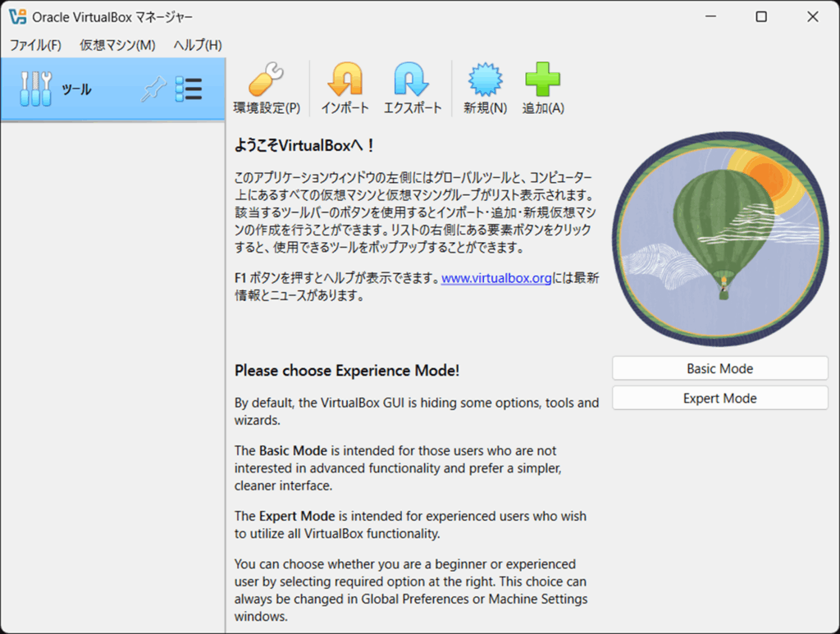This screenshot has width=840, height=634.
Task: Open the 環境設定(P) preferences tool
Action: click(267, 89)
